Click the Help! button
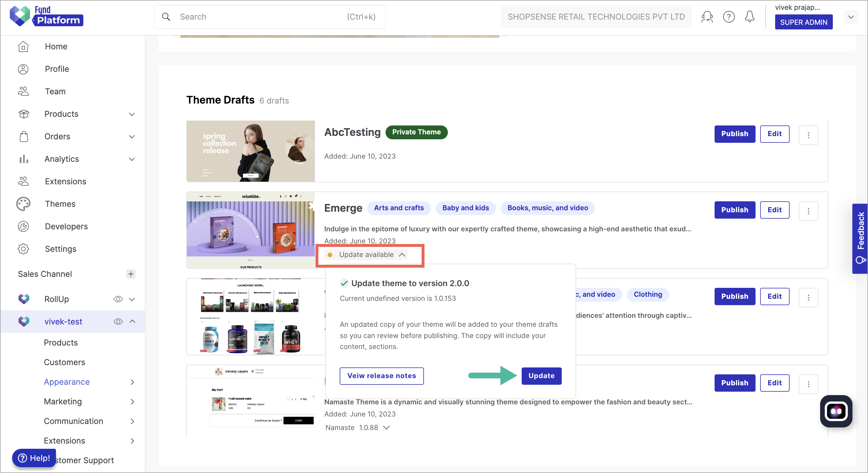Image resolution: width=868 pixels, height=473 pixels. (34, 458)
